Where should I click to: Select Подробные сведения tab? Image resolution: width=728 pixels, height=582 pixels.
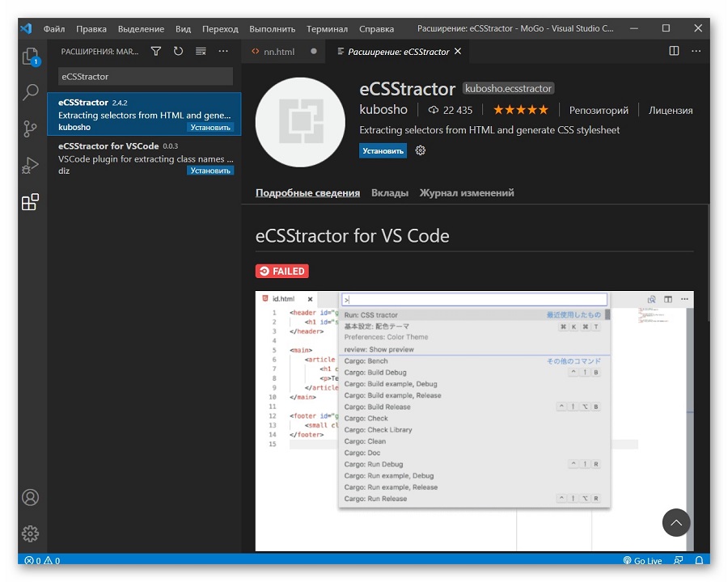tap(307, 192)
